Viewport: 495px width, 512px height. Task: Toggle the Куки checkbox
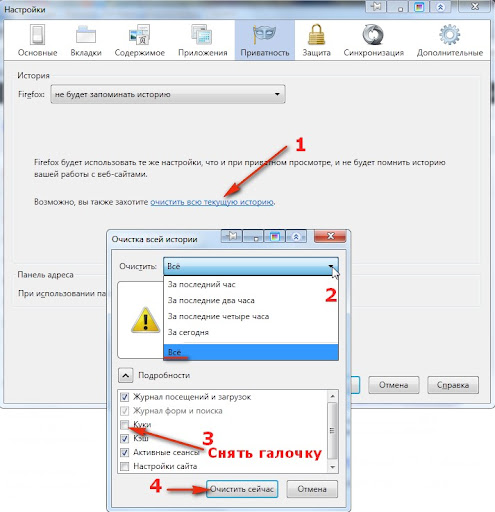124,425
